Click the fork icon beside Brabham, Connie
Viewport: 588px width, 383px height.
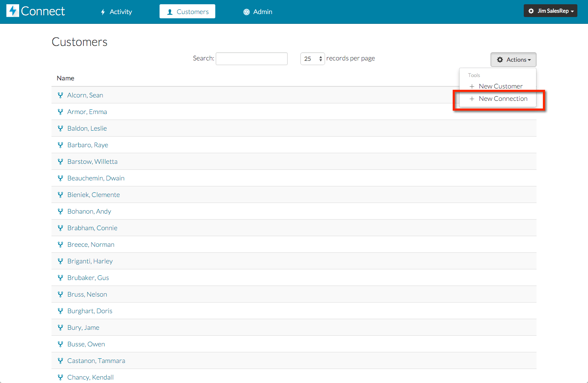60,228
